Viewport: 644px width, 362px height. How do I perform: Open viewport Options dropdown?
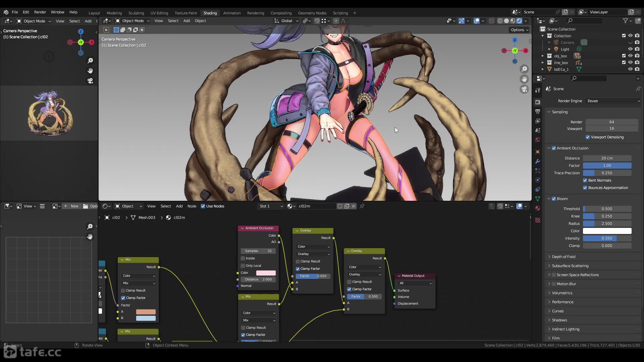pos(520,30)
